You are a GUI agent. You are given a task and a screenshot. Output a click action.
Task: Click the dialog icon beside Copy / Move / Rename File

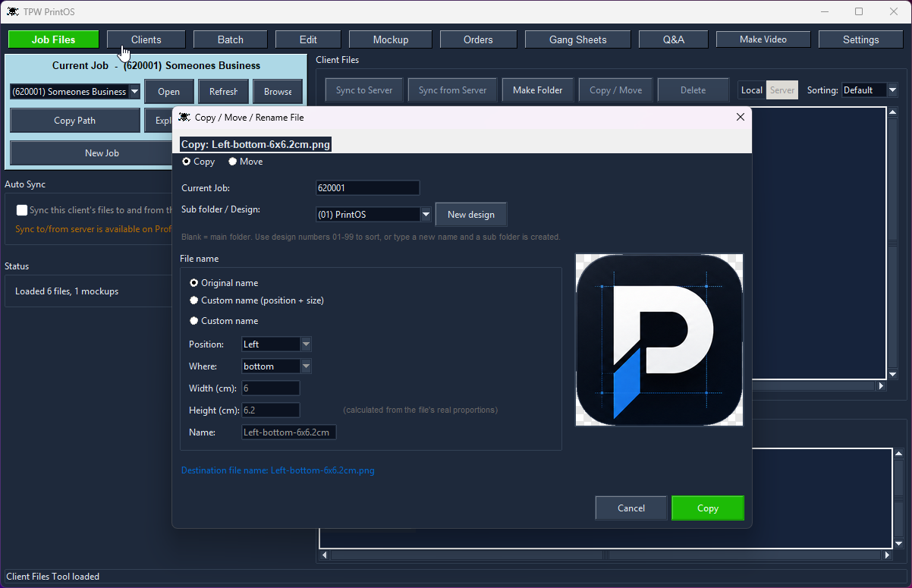point(184,117)
